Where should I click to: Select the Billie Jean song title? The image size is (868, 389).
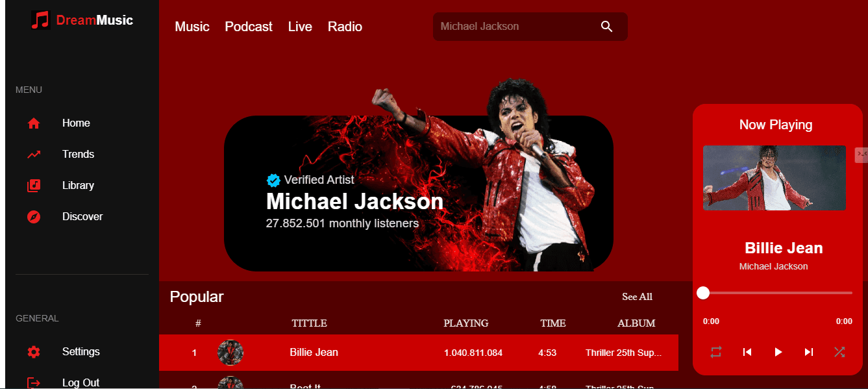[x=314, y=352]
